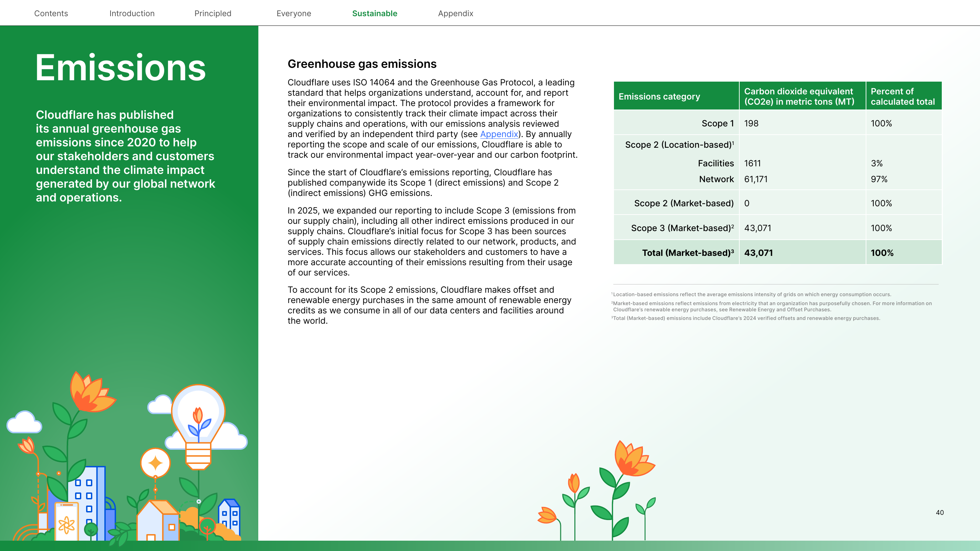Click the Total (Market-based) footnote 3
Viewport: 980px width, 551px height.
tap(745, 318)
